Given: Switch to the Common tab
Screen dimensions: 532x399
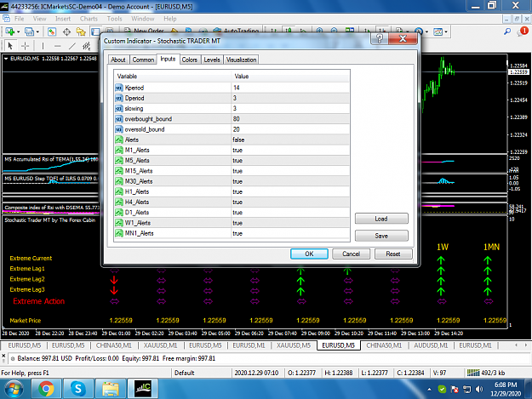Looking at the screenshot, I should [143, 60].
